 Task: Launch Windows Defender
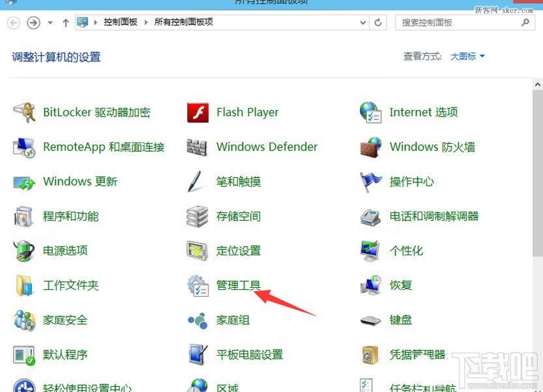(x=267, y=147)
